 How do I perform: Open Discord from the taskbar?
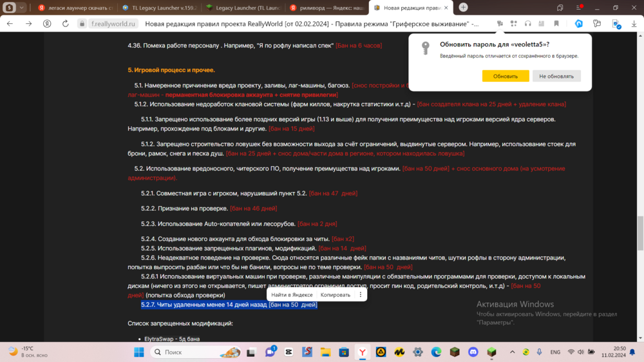point(473,352)
